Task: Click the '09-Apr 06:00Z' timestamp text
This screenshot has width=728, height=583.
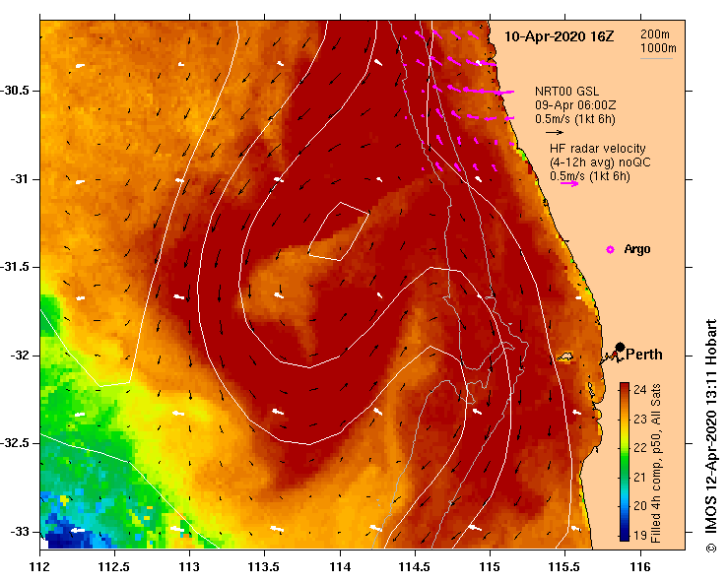Action: coord(575,105)
